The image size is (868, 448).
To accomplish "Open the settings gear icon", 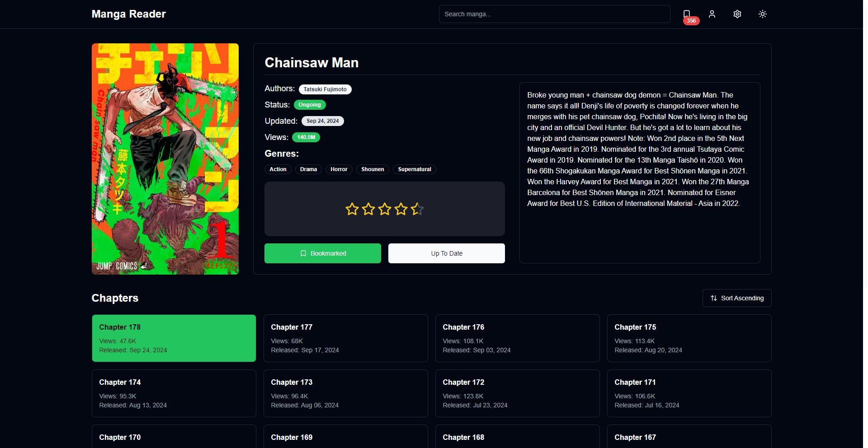I will click(737, 14).
